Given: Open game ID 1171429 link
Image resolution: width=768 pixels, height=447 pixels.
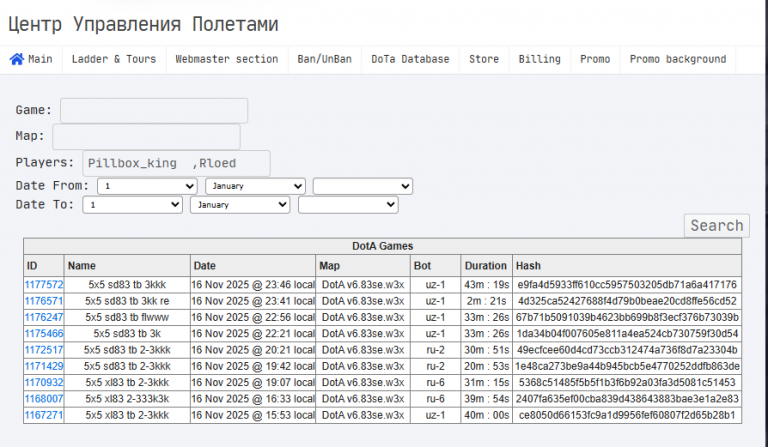Looking at the screenshot, I should tap(44, 366).
